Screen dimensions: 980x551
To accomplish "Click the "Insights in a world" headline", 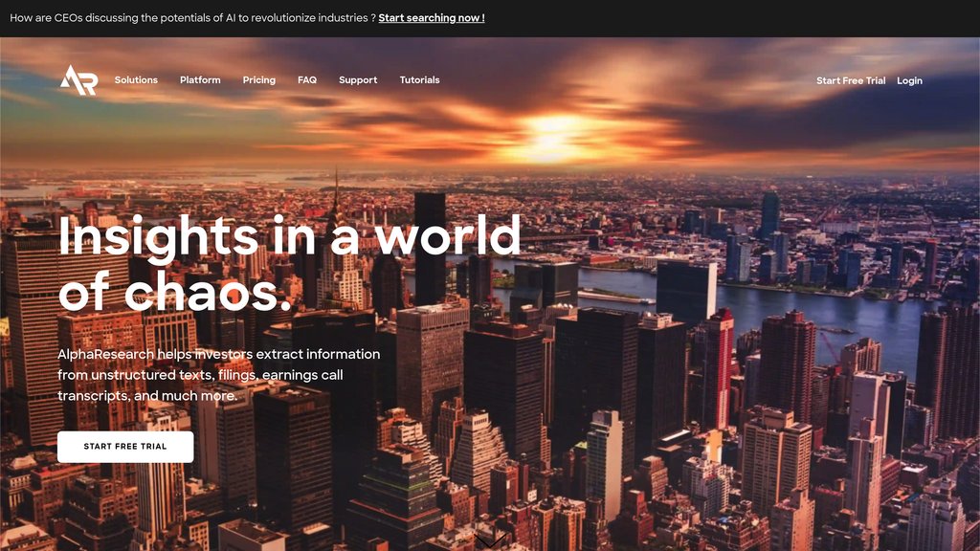I will (x=289, y=236).
